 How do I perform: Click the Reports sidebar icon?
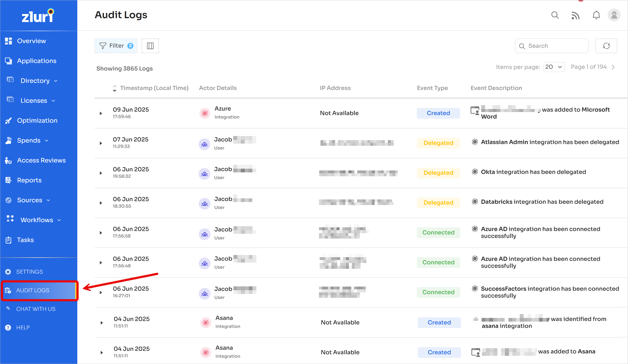8,180
